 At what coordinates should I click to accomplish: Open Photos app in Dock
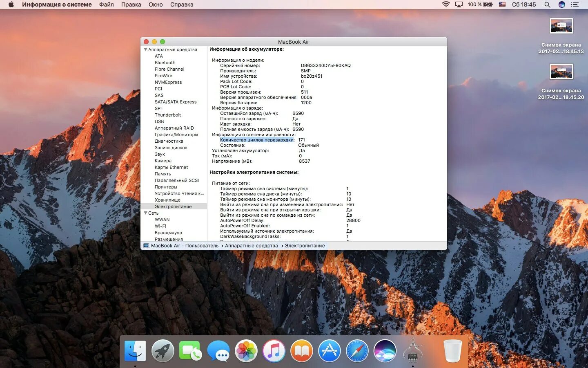point(246,351)
